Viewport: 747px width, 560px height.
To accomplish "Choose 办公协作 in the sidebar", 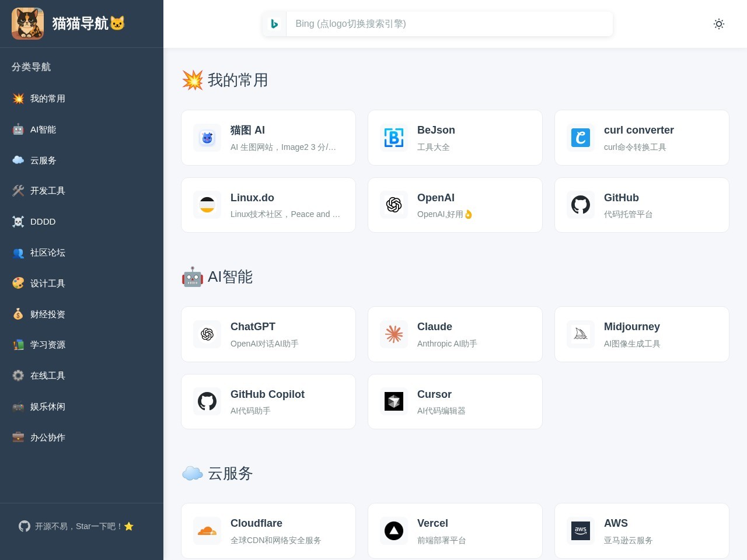I will click(x=82, y=437).
